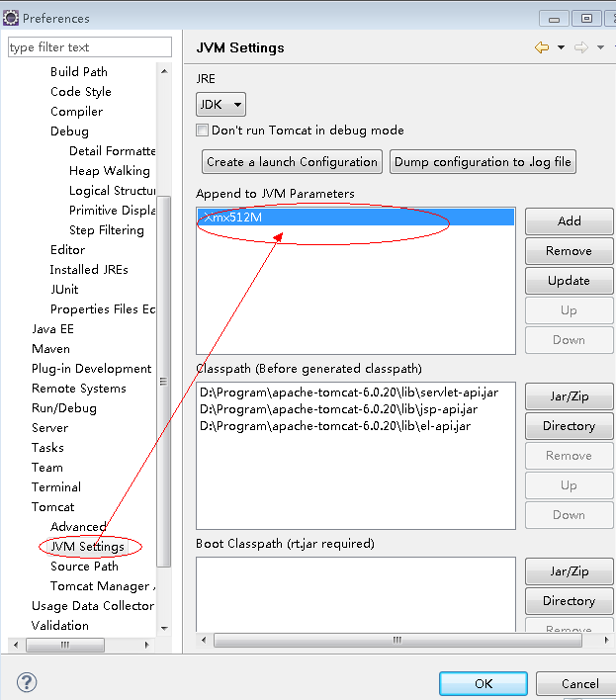Select Maven category
The image size is (616, 700).
point(50,349)
